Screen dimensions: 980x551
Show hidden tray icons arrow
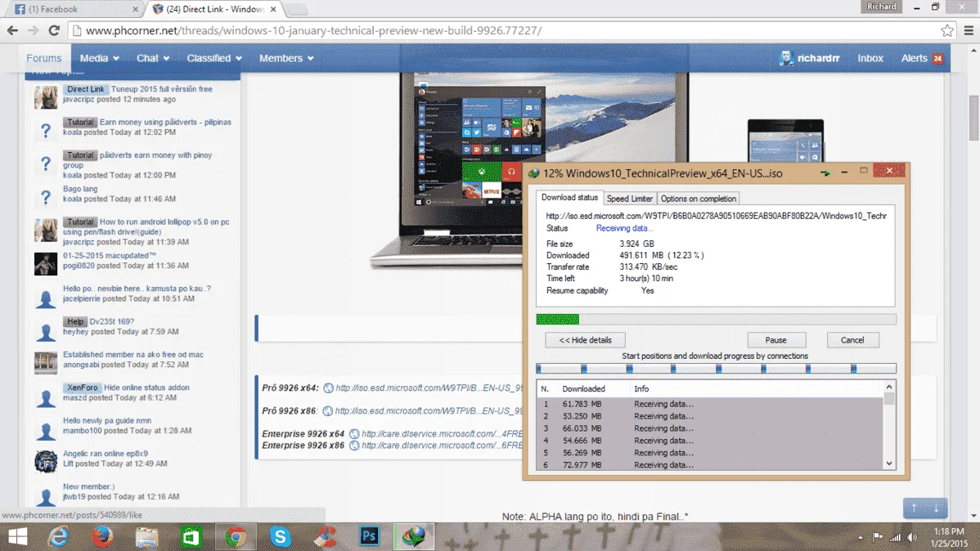(861, 537)
